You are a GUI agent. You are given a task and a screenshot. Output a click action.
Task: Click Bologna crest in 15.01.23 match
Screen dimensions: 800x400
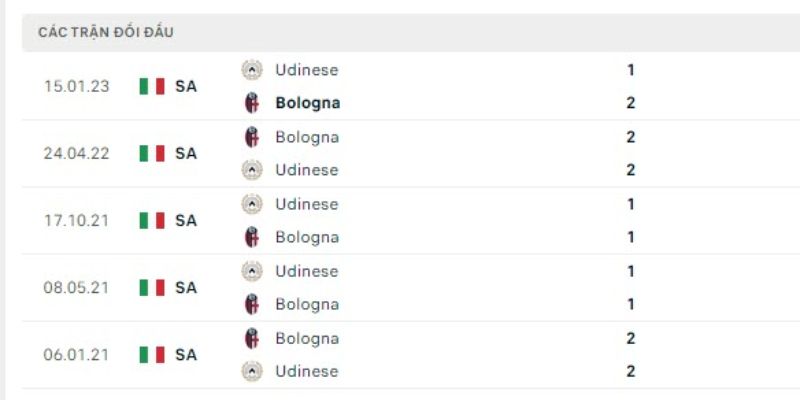click(x=252, y=102)
